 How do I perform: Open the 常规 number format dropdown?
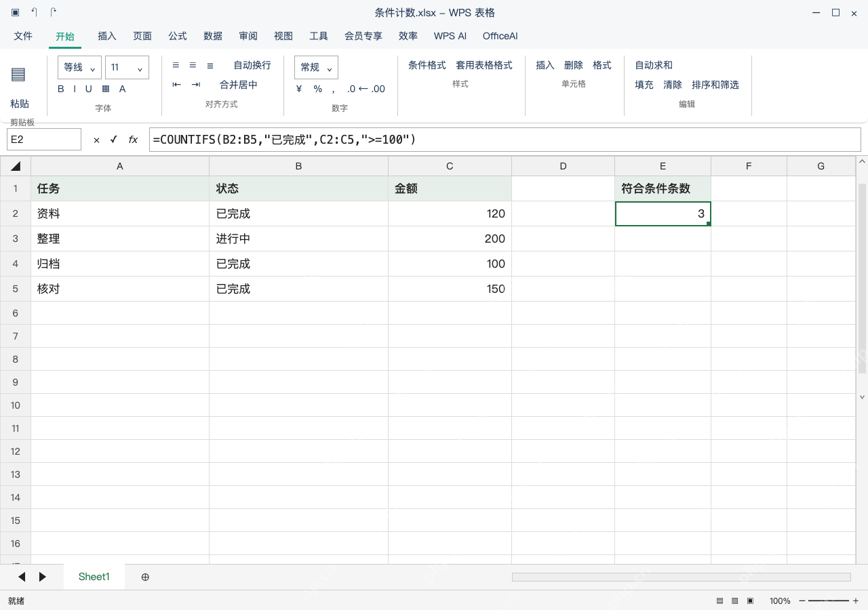[316, 67]
